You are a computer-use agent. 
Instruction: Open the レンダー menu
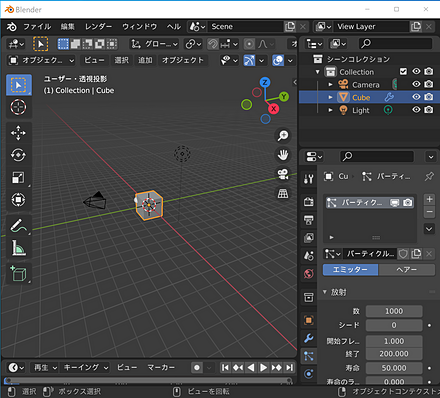[x=98, y=27]
